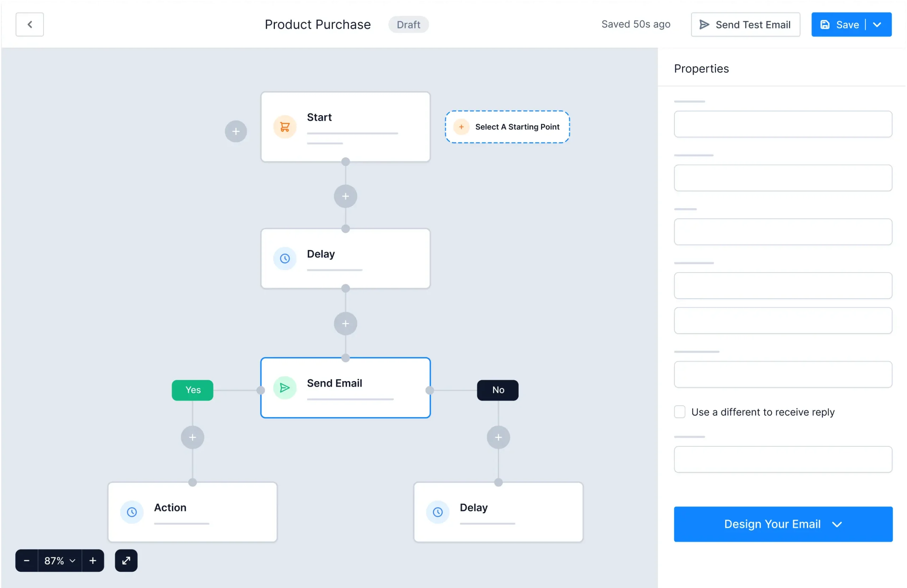Check 'Use a different to receive reply'
Screen dimensions: 907x588
point(680,412)
